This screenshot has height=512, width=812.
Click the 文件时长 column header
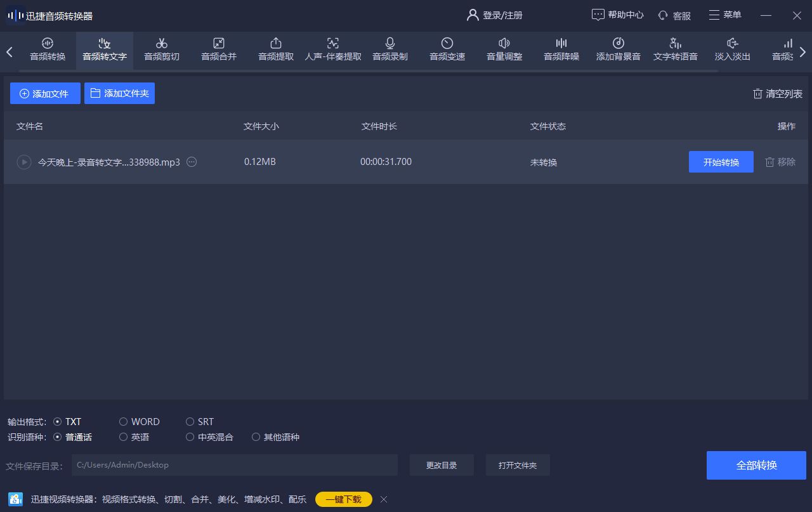tap(379, 126)
